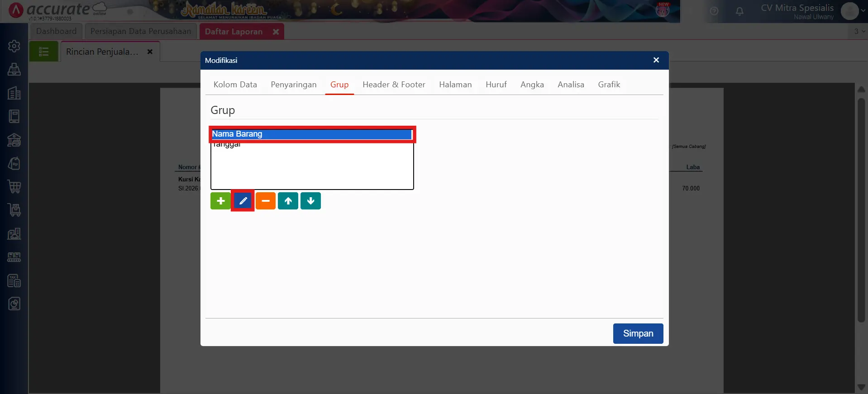Click the green report list menu button
868x394 pixels.
click(x=44, y=52)
